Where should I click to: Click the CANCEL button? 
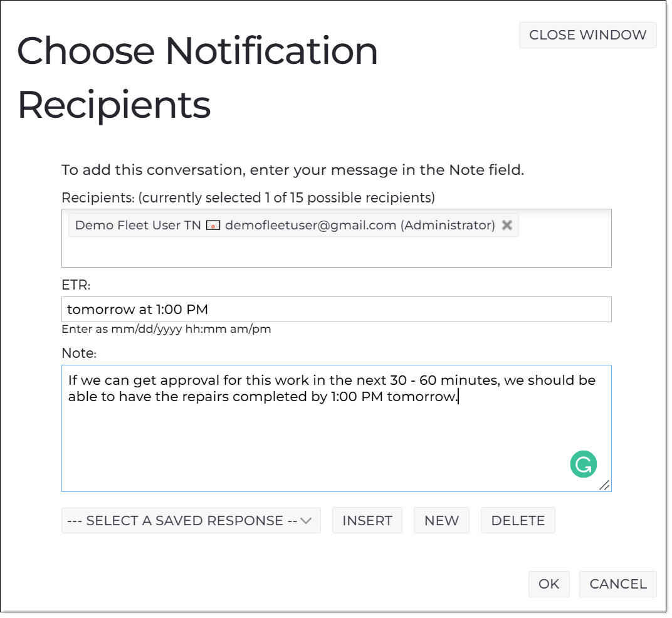pyautogui.click(x=617, y=584)
